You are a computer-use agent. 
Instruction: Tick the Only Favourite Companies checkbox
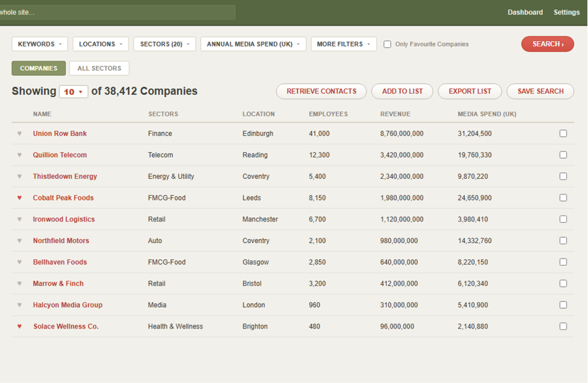(x=388, y=44)
